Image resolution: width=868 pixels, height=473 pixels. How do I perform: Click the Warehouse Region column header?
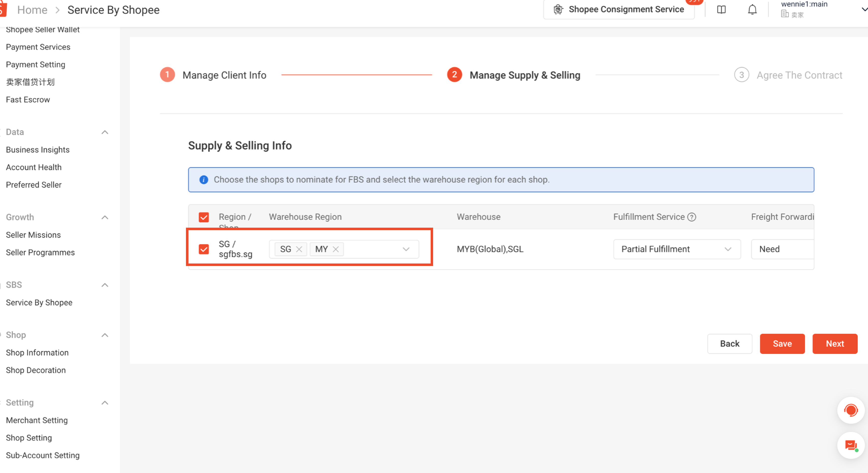point(305,217)
